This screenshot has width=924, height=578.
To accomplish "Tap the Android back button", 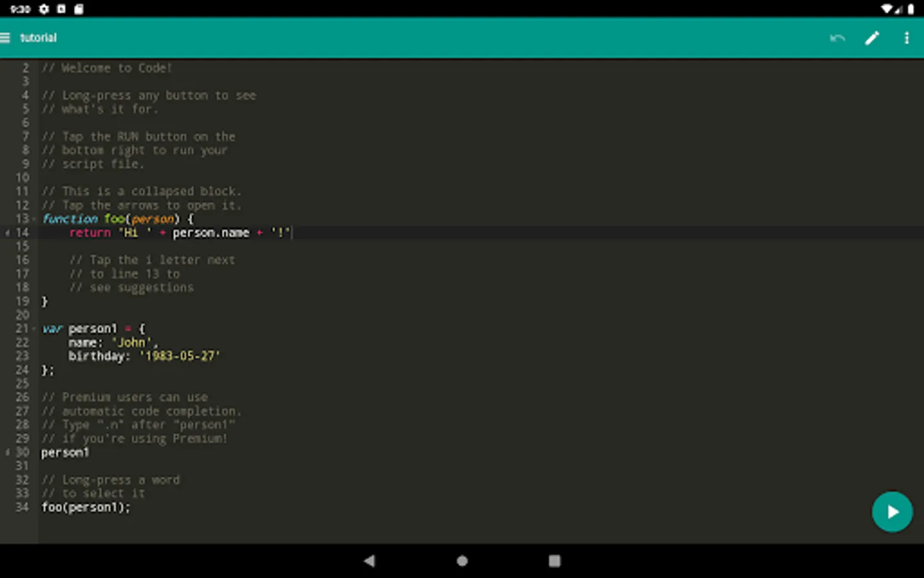I will (x=369, y=561).
